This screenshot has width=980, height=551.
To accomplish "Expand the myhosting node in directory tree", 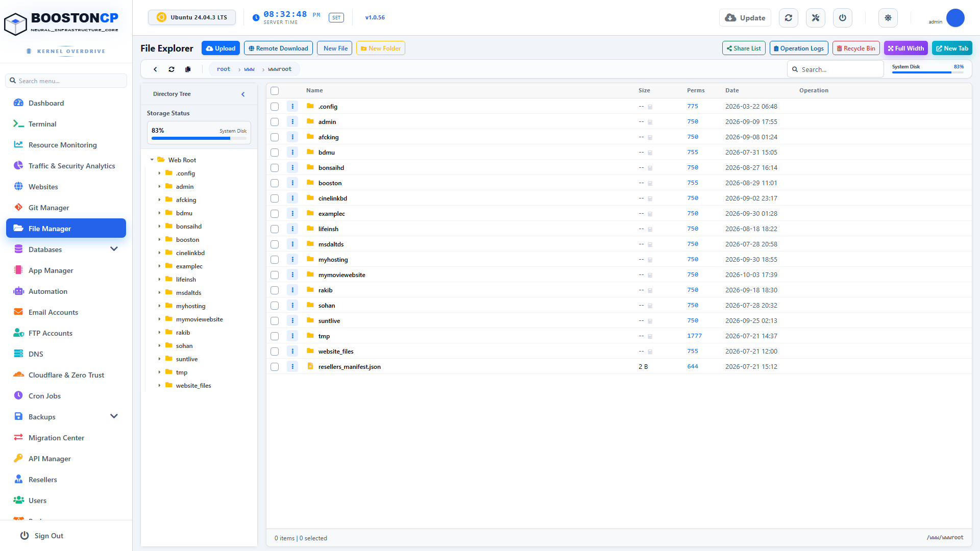I will pyautogui.click(x=159, y=306).
